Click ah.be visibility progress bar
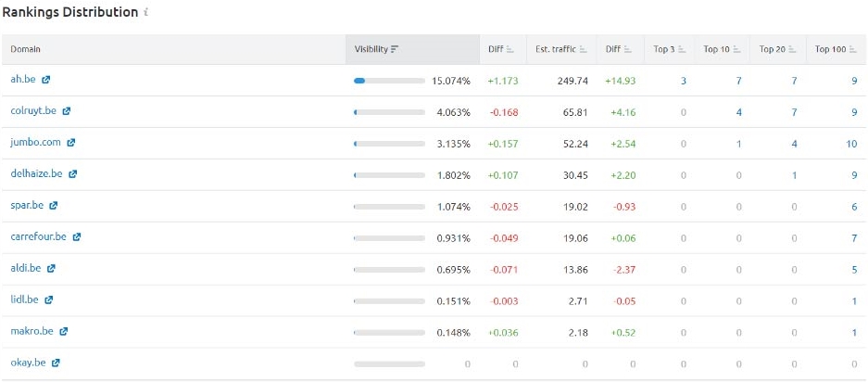This screenshot has width=868, height=382. click(x=389, y=81)
